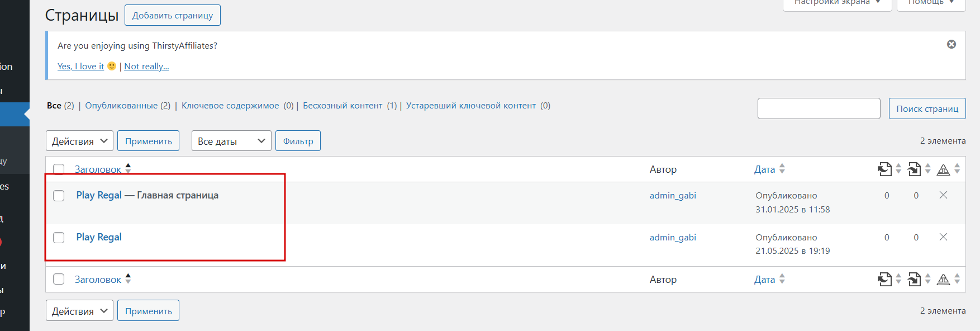Click outgoing links icon in table footer

[884, 279]
